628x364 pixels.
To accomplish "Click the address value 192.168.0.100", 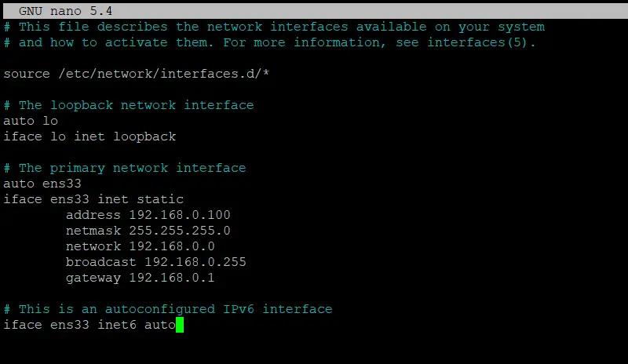I will tap(180, 215).
